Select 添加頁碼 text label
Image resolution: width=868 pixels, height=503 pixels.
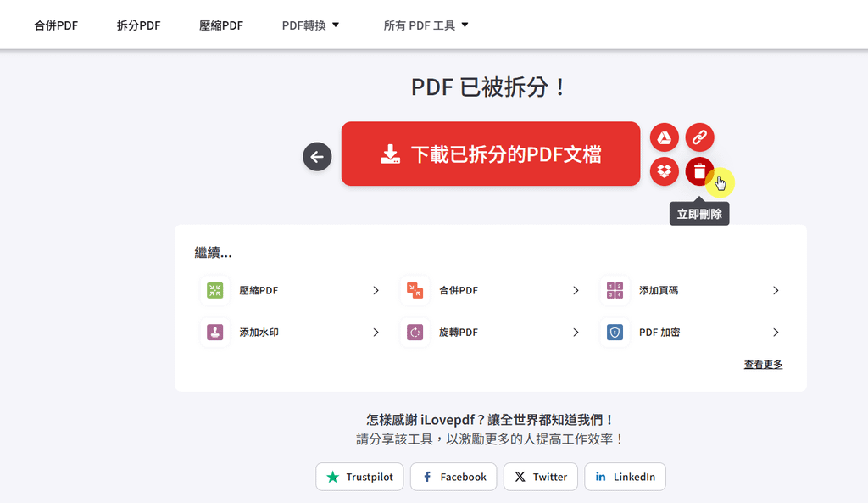658,290
